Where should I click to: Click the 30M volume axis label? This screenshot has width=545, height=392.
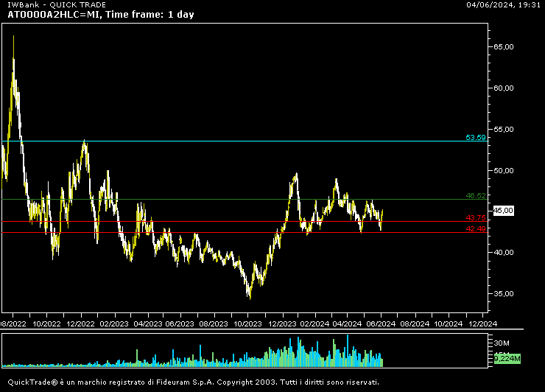pos(502,343)
